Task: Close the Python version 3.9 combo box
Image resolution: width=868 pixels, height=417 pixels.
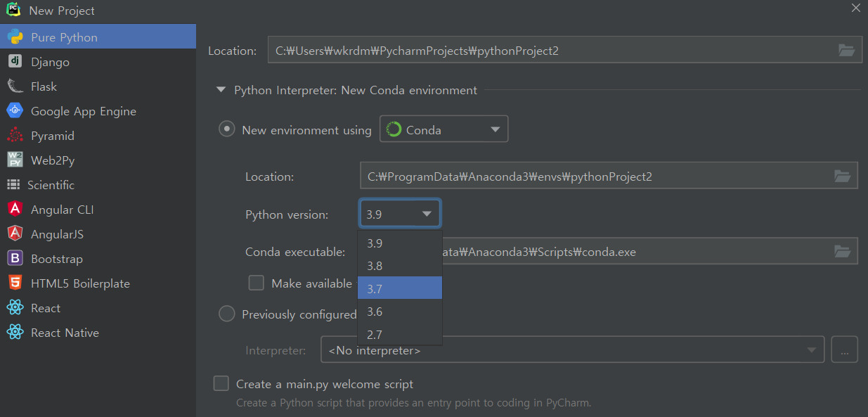Action: click(x=400, y=214)
